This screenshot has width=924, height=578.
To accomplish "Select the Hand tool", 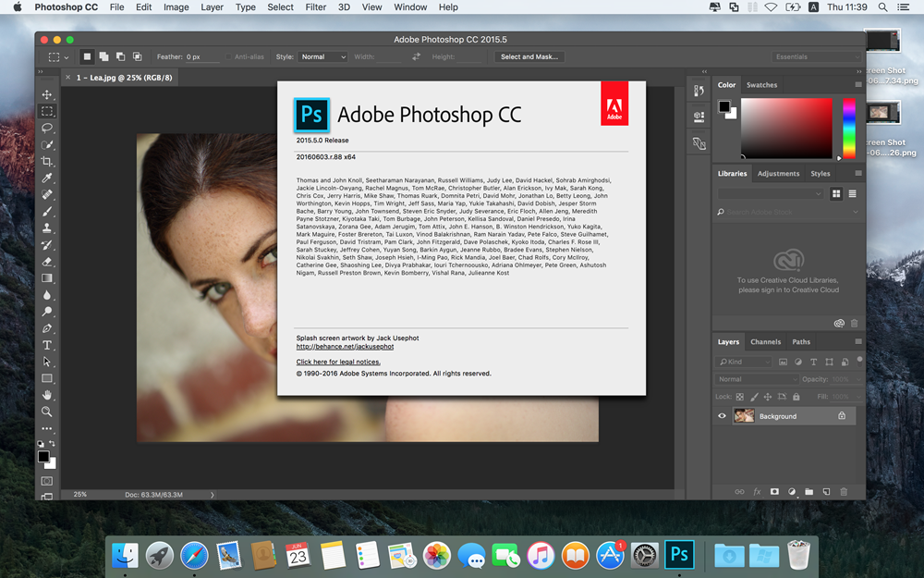I will pyautogui.click(x=46, y=395).
